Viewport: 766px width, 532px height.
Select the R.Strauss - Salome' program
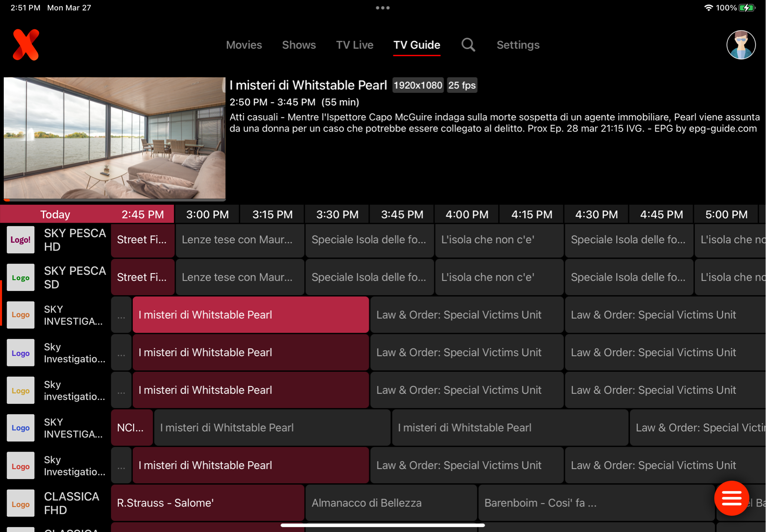(x=207, y=503)
